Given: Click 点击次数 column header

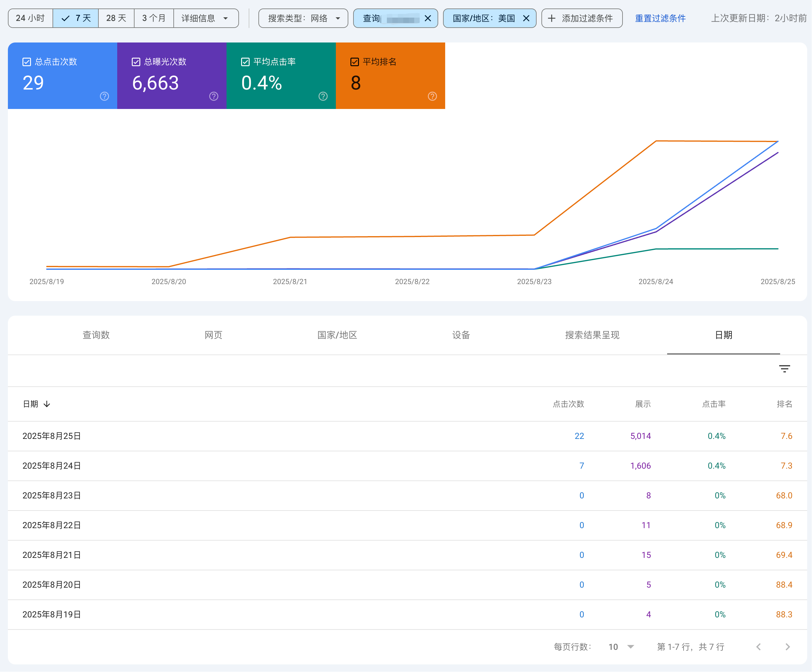Looking at the screenshot, I should click(x=568, y=404).
